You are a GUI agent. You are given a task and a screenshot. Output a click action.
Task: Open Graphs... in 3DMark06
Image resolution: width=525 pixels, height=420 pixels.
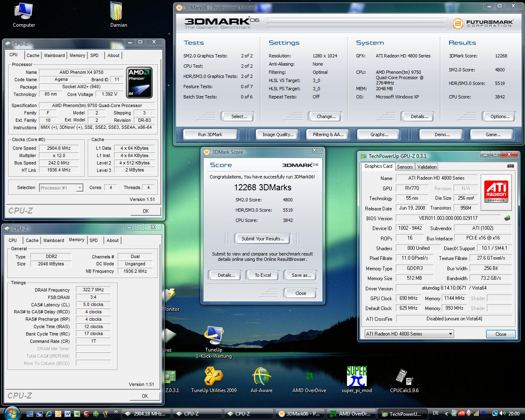point(379,134)
